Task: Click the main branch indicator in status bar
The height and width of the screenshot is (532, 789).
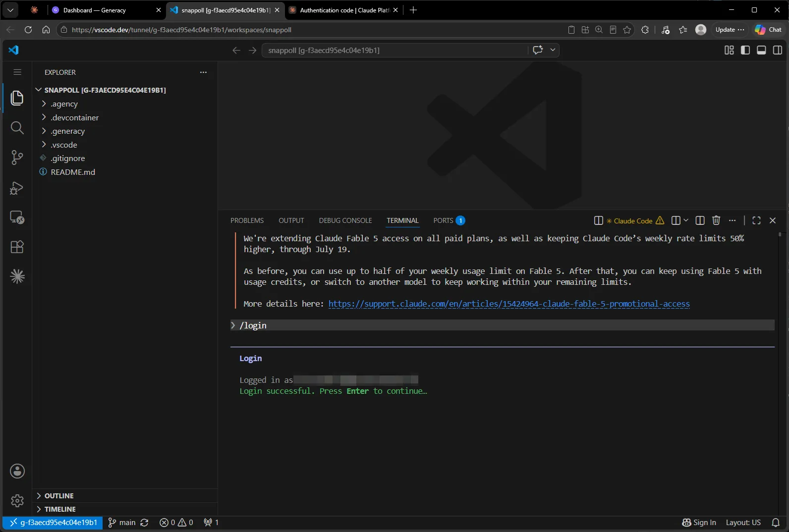Action: click(122, 523)
